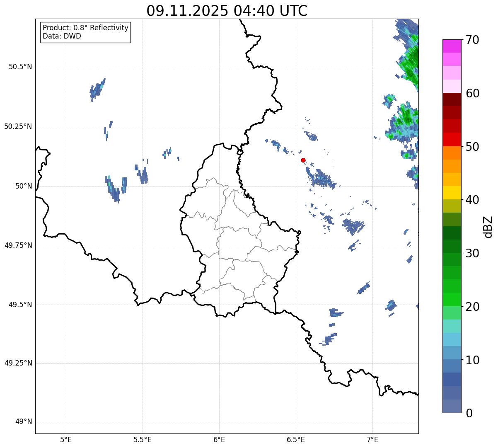498x448 pixels.
Task: Click the "Product: 0.8° Reflectivity" label
Action: pos(86,28)
